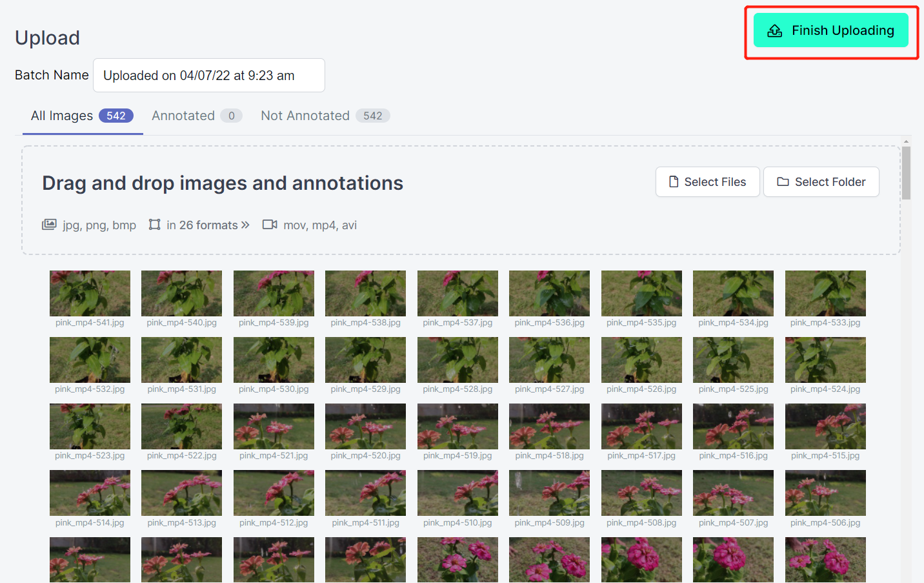Click the video camera icon beside mov, mp4, avi
924x583 pixels.
tap(270, 225)
